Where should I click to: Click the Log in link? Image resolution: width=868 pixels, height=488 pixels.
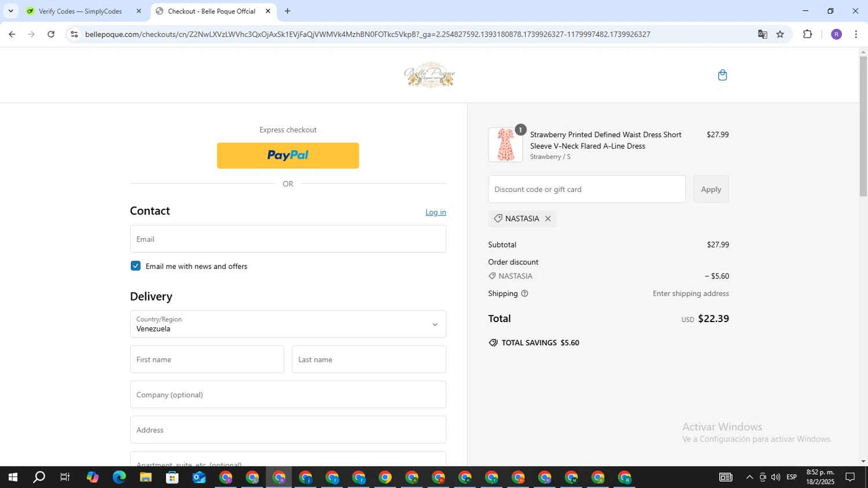coord(436,212)
